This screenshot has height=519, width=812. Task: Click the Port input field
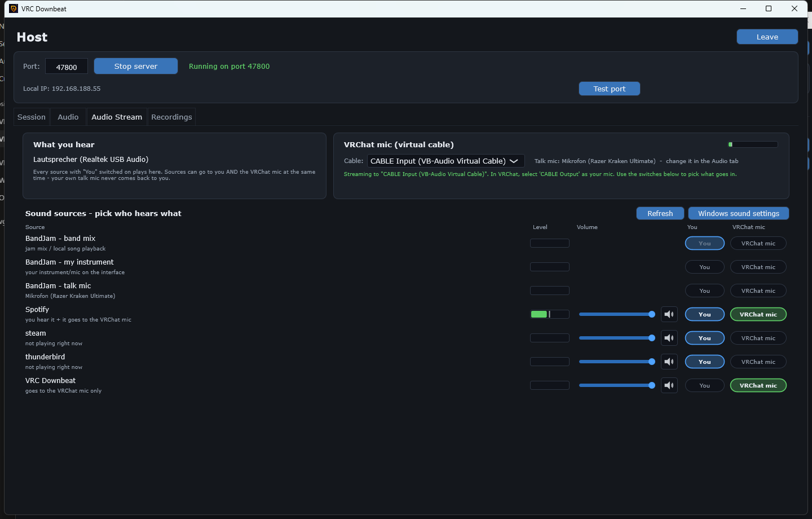click(x=67, y=67)
